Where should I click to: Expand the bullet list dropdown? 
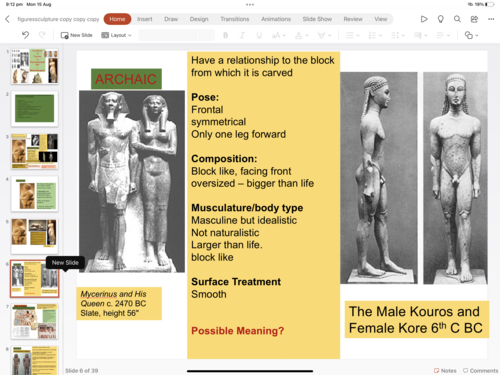(352, 35)
